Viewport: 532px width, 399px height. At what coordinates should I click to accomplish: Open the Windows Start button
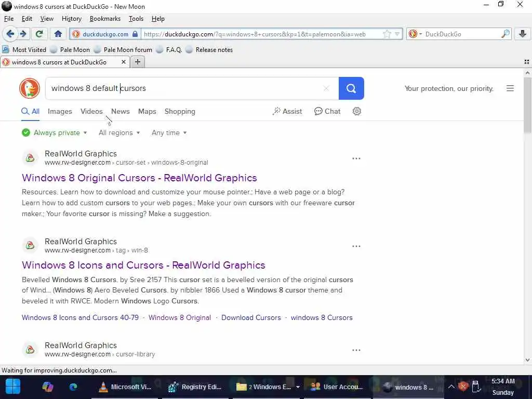tap(13, 387)
